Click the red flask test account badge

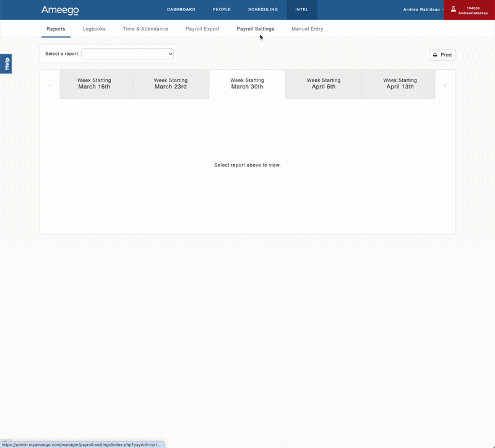(x=469, y=10)
